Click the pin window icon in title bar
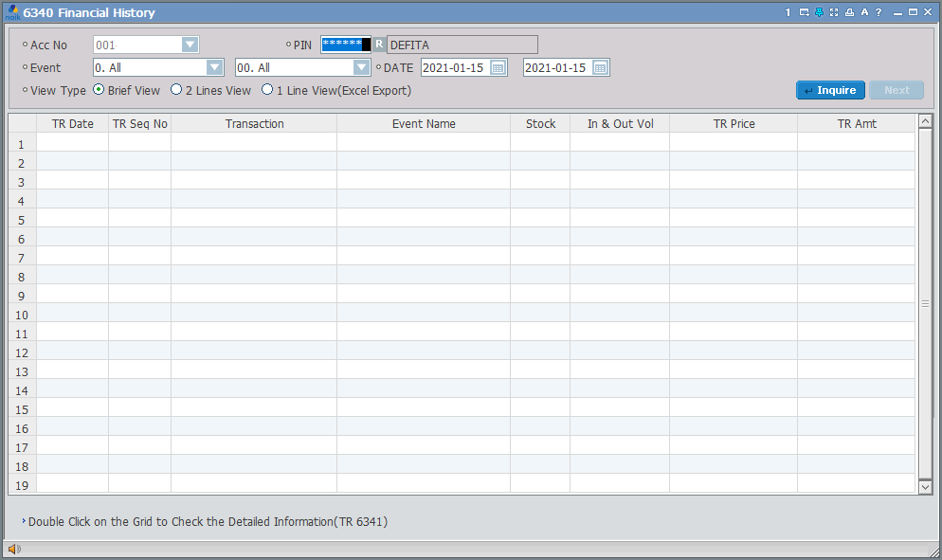Image resolution: width=942 pixels, height=560 pixels. (x=818, y=12)
